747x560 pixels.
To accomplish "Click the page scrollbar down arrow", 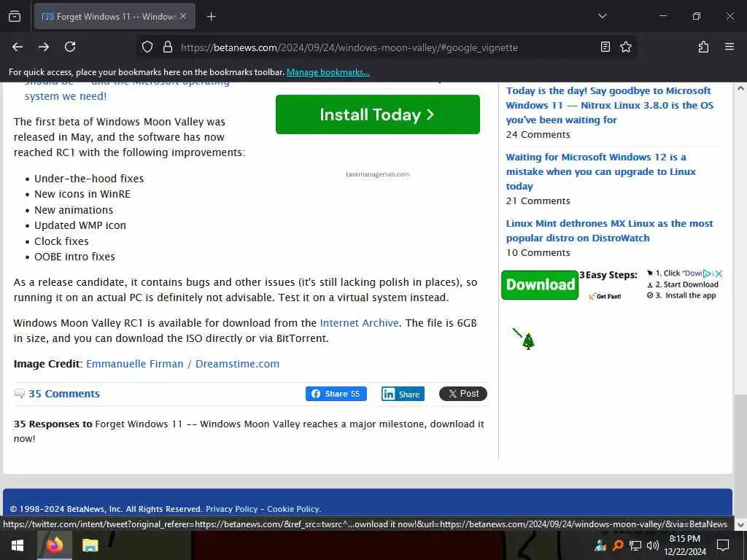I will [x=740, y=525].
